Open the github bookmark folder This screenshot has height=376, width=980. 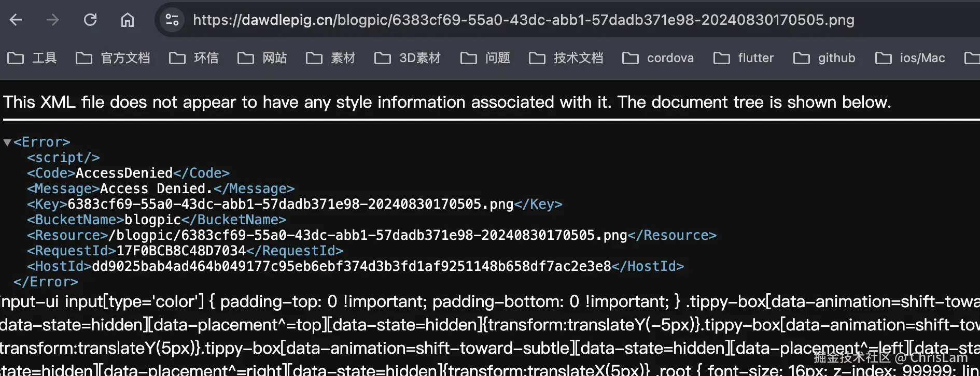click(x=825, y=58)
